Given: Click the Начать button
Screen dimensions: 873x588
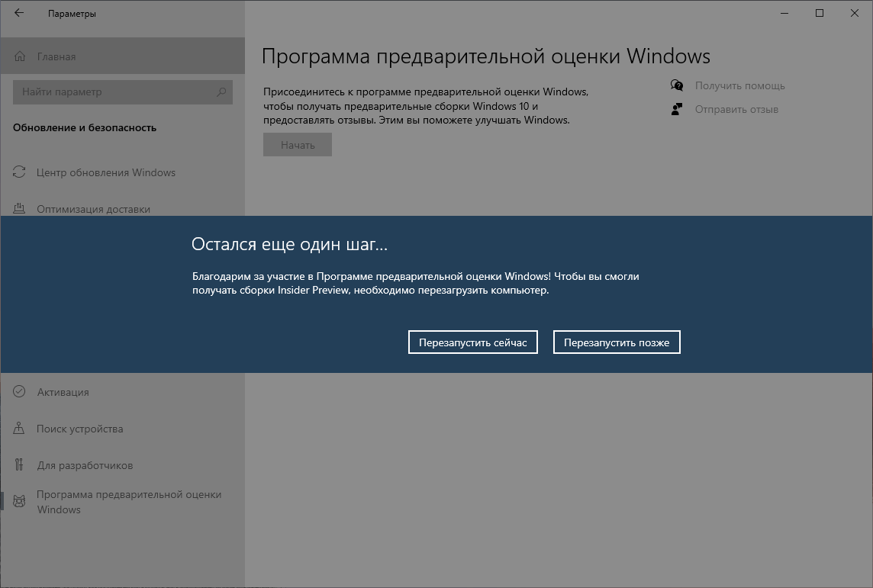Looking at the screenshot, I should (x=298, y=145).
